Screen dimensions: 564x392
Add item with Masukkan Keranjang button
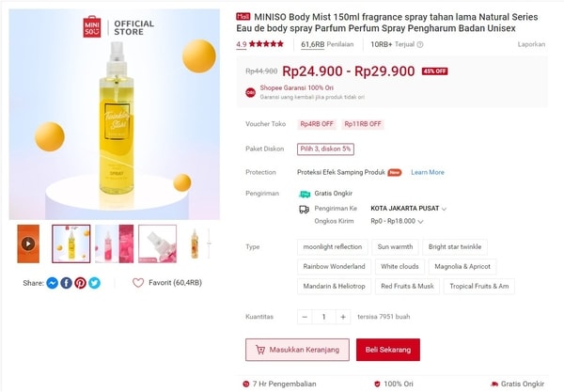[297, 350]
